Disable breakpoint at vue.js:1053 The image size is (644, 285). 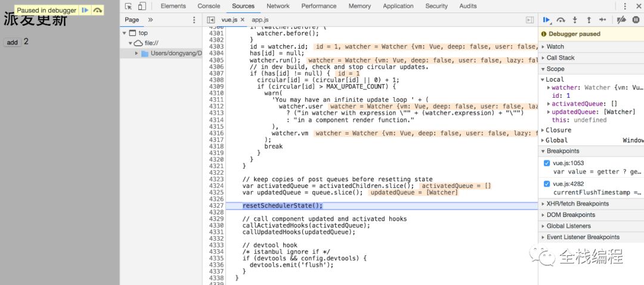(547, 163)
